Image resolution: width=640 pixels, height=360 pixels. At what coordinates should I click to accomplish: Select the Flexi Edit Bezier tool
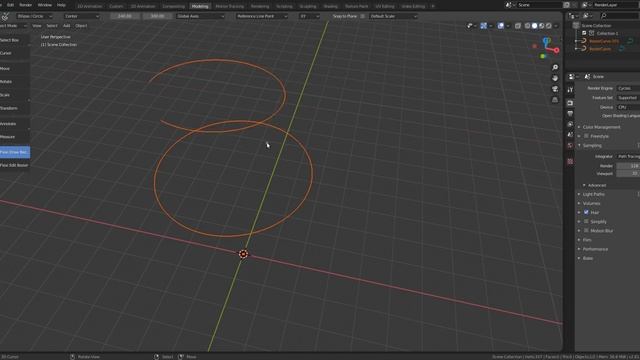pyautogui.click(x=15, y=165)
